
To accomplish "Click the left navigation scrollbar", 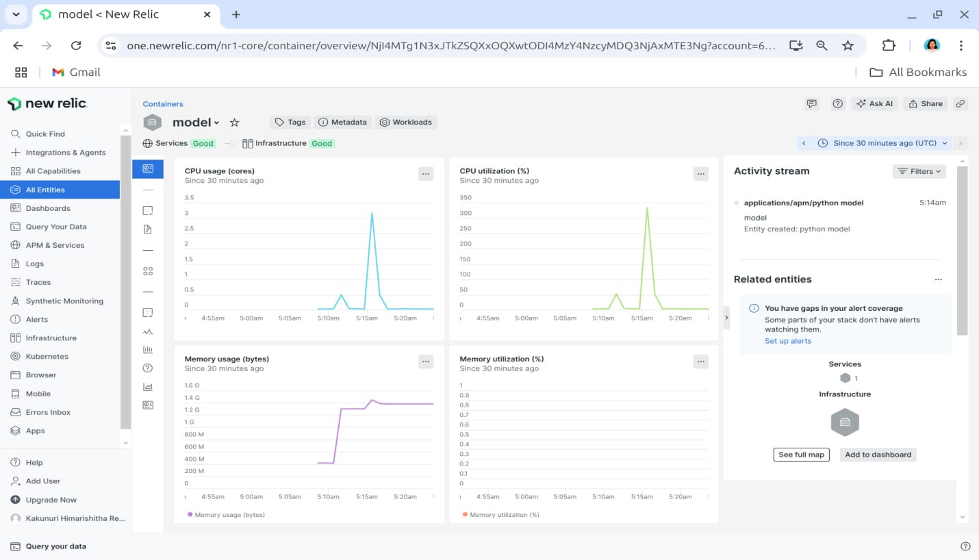I will [x=125, y=281].
